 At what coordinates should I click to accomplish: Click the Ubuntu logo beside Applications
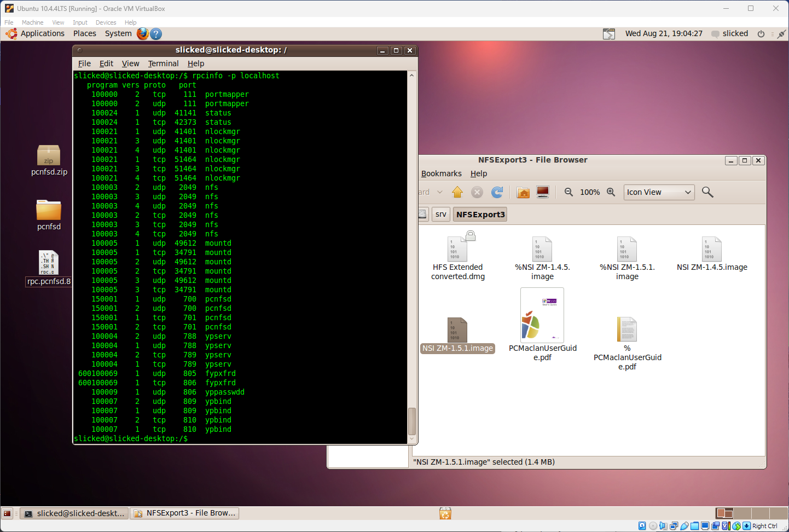[11, 34]
